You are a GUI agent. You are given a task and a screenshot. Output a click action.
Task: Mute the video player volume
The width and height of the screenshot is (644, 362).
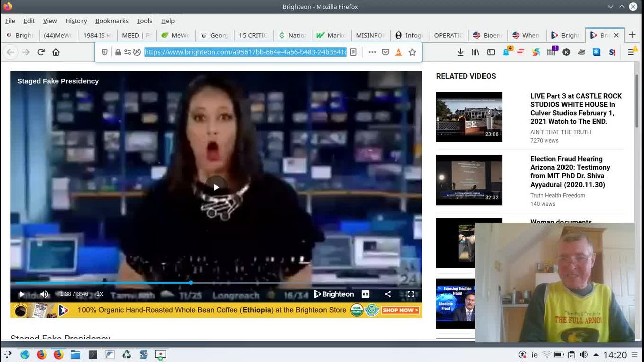point(44,294)
